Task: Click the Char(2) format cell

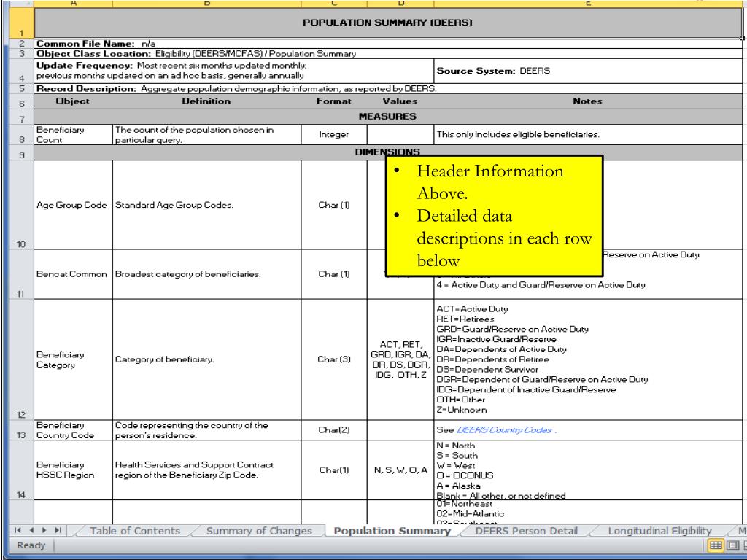Action: coord(334,430)
